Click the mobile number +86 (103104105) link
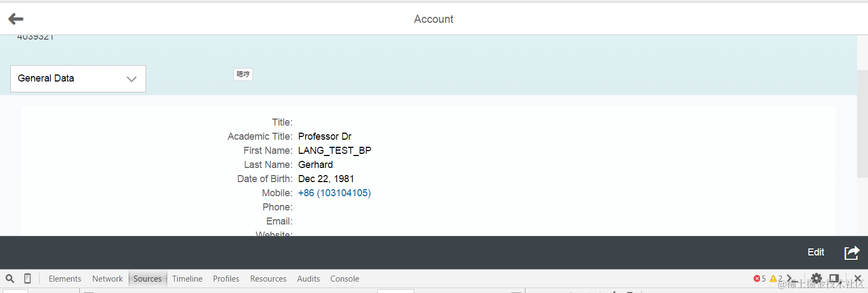Image resolution: width=868 pixels, height=293 pixels. pyautogui.click(x=334, y=193)
